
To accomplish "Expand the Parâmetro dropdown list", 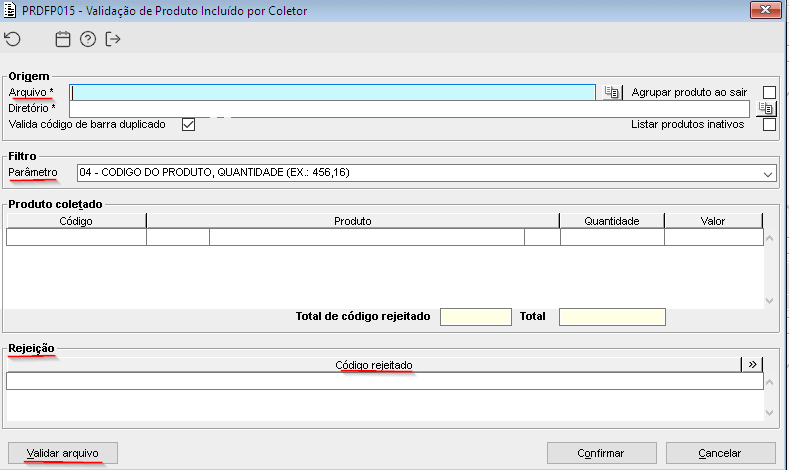I will 767,174.
